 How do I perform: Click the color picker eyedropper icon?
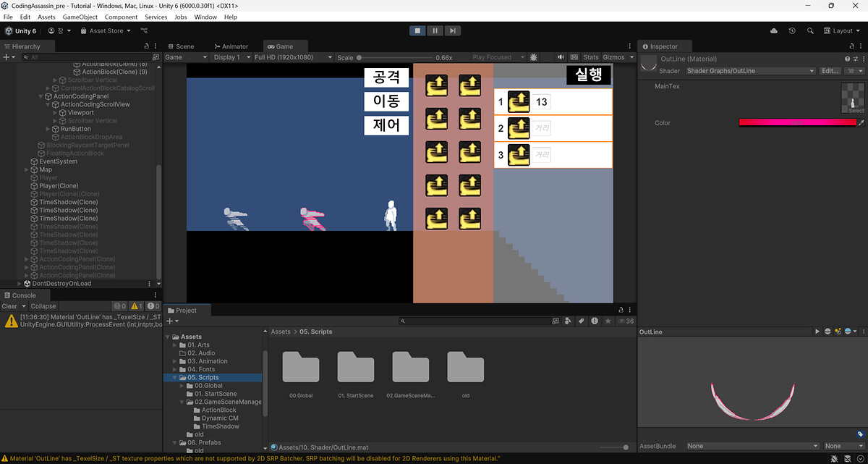click(861, 123)
